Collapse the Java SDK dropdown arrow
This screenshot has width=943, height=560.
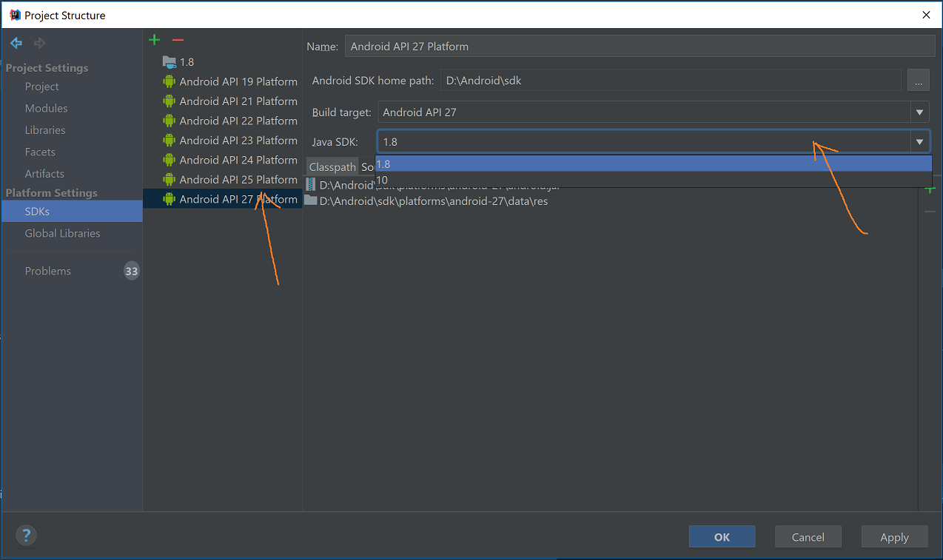point(919,142)
